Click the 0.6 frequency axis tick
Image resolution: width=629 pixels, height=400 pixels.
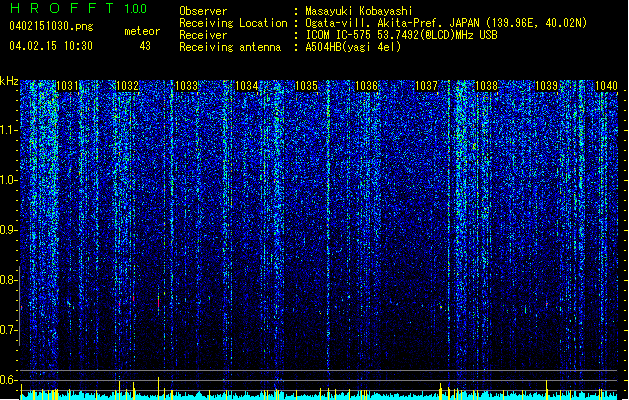click(x=9, y=380)
